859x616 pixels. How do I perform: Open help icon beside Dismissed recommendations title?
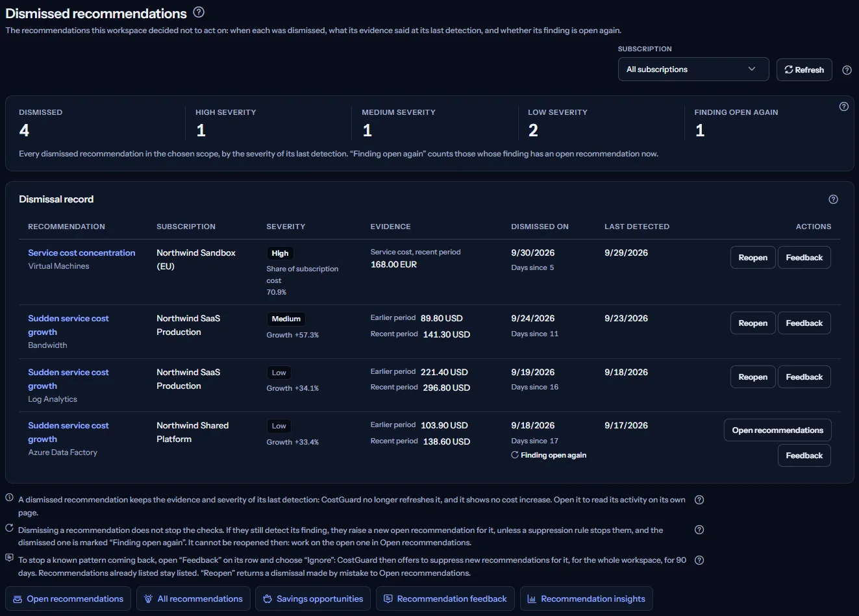199,12
